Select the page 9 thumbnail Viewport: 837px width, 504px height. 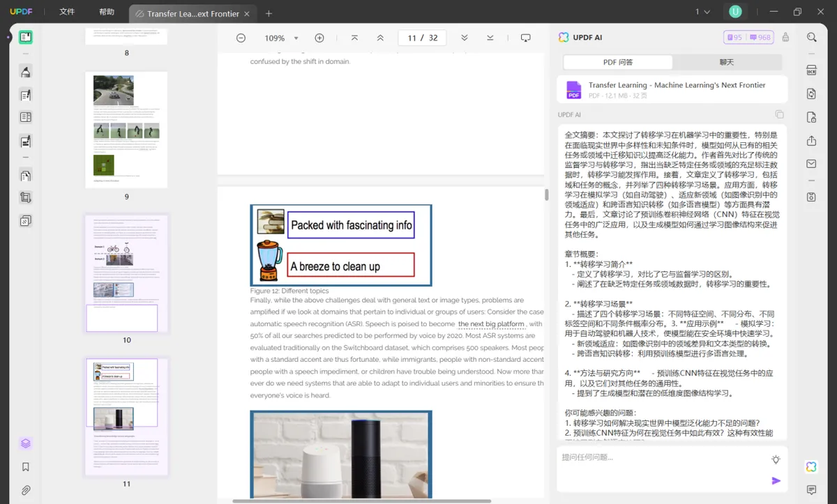pos(126,130)
